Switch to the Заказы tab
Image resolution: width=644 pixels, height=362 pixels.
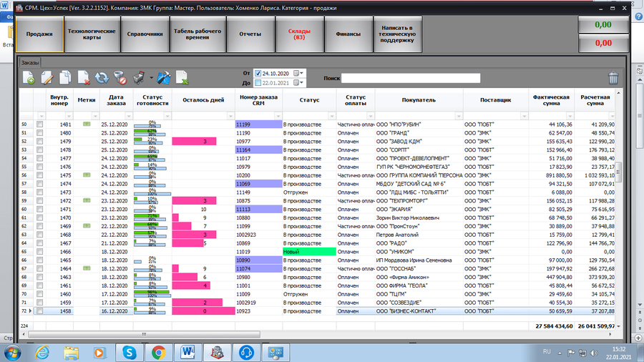(x=30, y=62)
